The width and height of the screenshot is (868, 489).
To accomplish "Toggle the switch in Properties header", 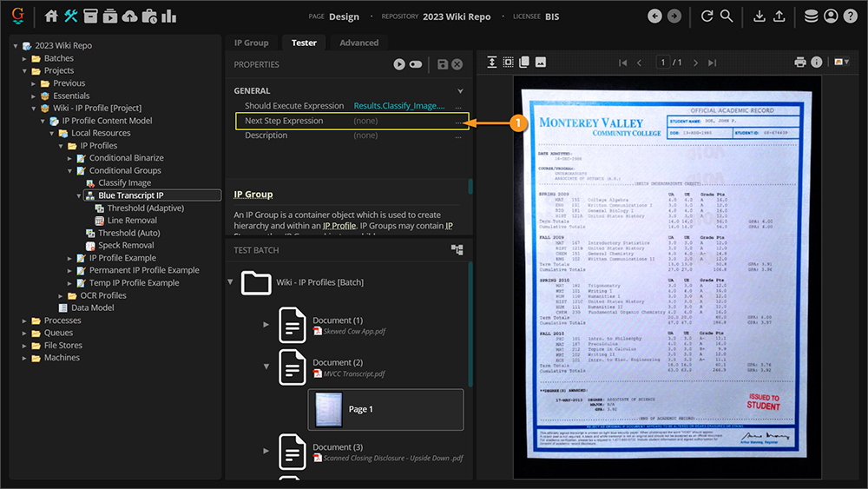I will tap(416, 64).
